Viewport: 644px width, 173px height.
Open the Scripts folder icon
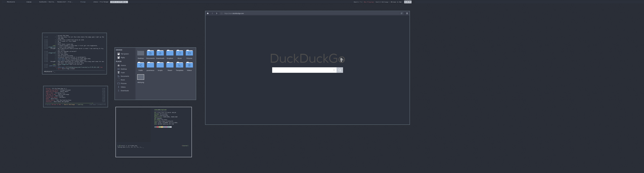tap(160, 65)
